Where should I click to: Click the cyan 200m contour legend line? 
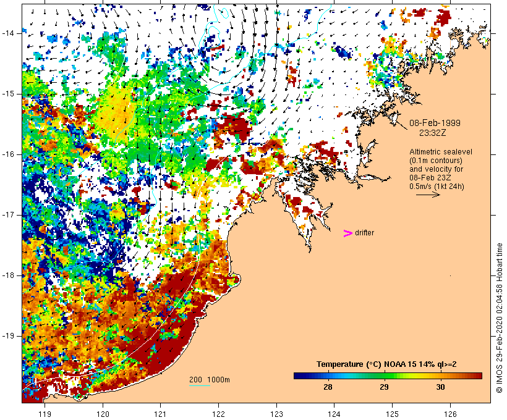point(200,385)
